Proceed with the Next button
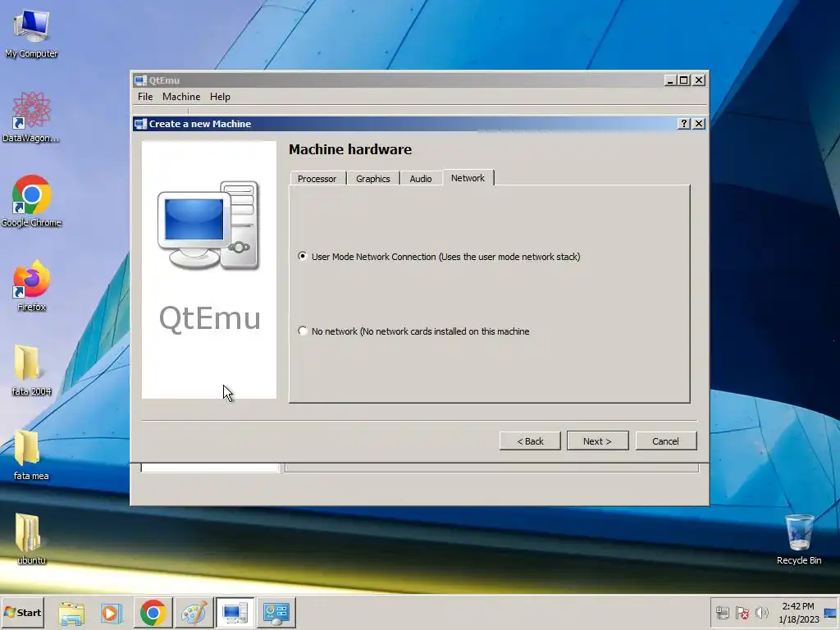The height and width of the screenshot is (630, 840). pyautogui.click(x=597, y=441)
